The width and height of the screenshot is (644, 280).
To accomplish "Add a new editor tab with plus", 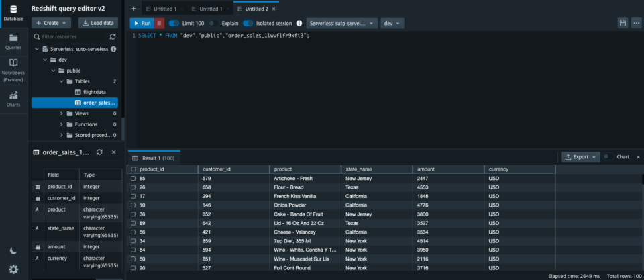I will click(x=134, y=9).
